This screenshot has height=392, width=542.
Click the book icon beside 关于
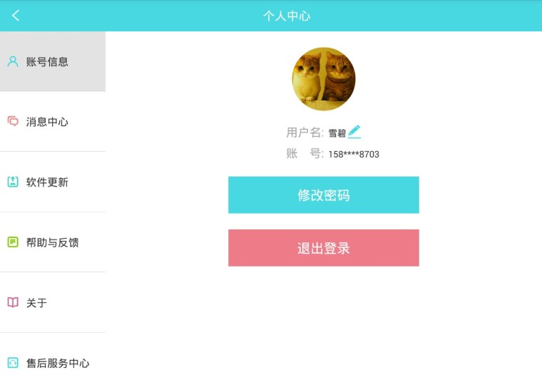coord(13,302)
